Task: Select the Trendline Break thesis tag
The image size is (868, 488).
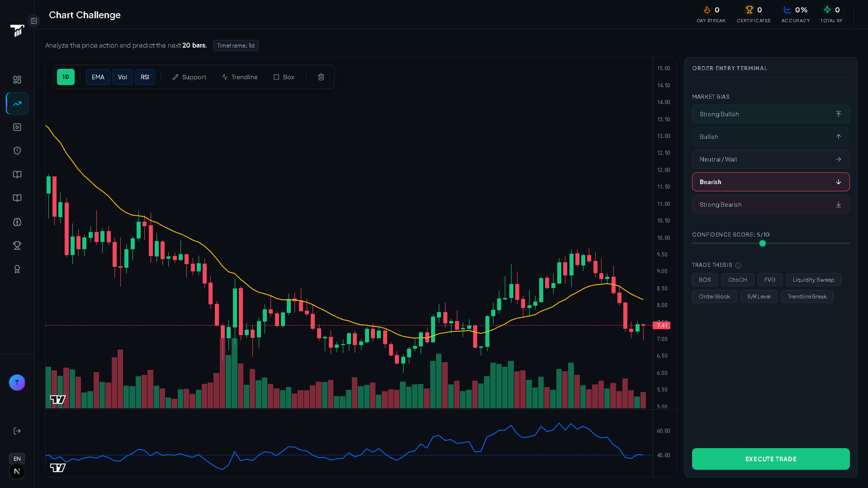Action: 807,297
